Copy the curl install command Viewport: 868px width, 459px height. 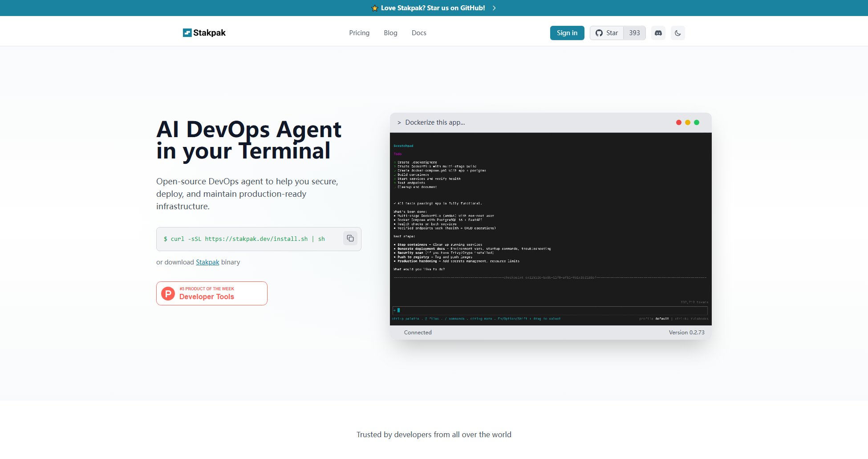(350, 239)
